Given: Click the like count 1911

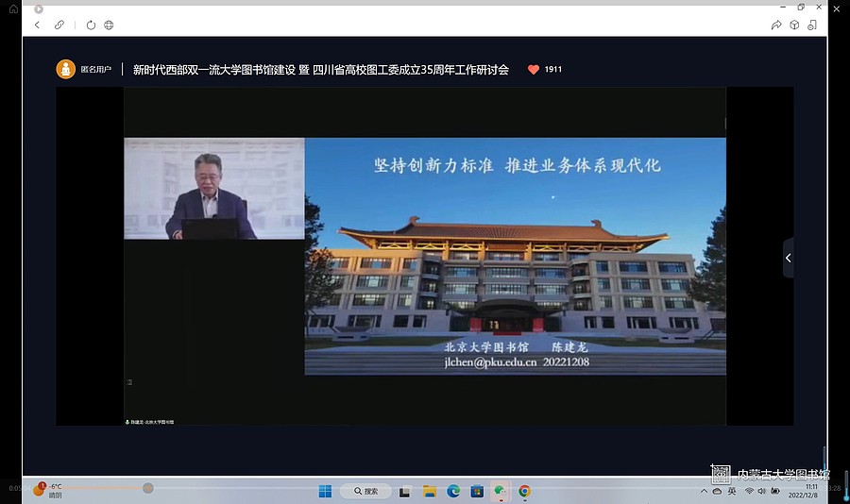Looking at the screenshot, I should [552, 69].
